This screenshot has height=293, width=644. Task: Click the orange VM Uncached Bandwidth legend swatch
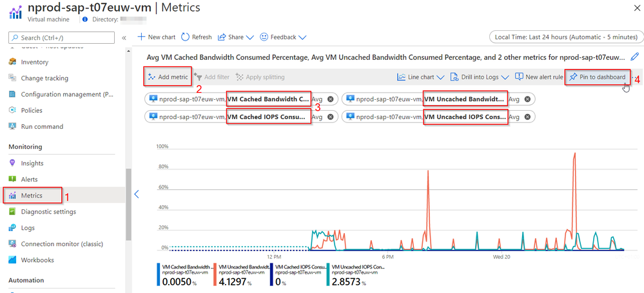215,274
